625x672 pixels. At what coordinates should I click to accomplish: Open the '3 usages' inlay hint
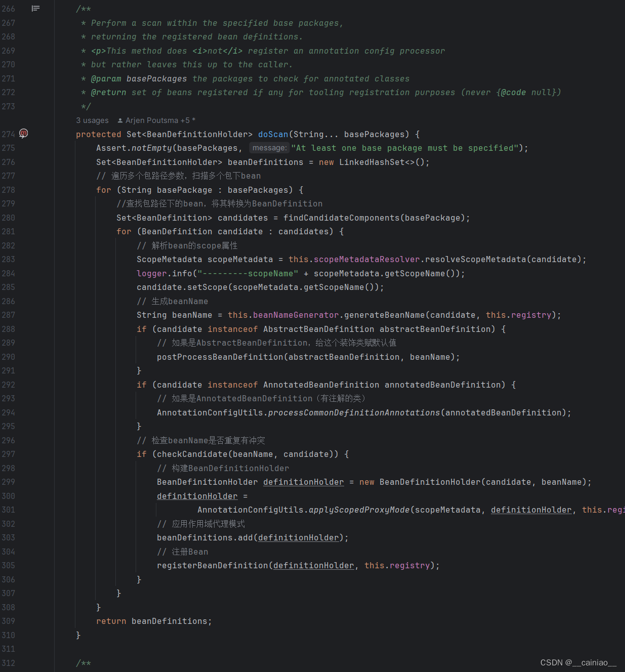92,120
